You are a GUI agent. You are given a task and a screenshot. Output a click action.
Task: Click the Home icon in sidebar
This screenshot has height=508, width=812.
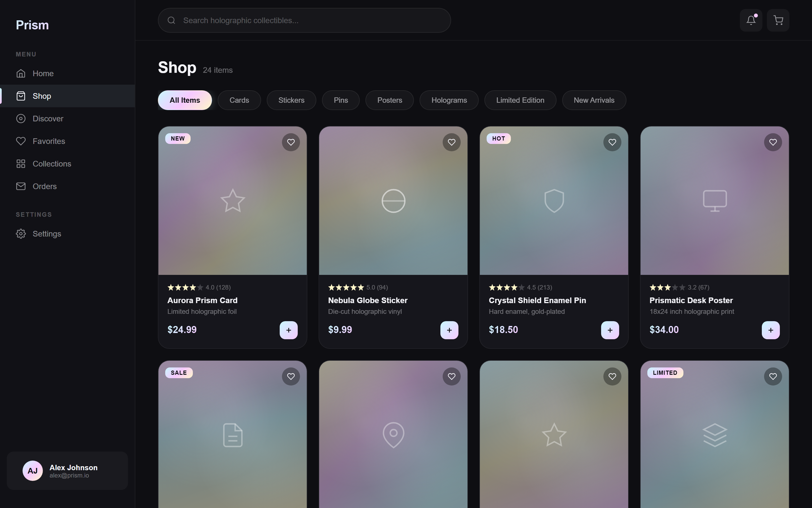21,73
